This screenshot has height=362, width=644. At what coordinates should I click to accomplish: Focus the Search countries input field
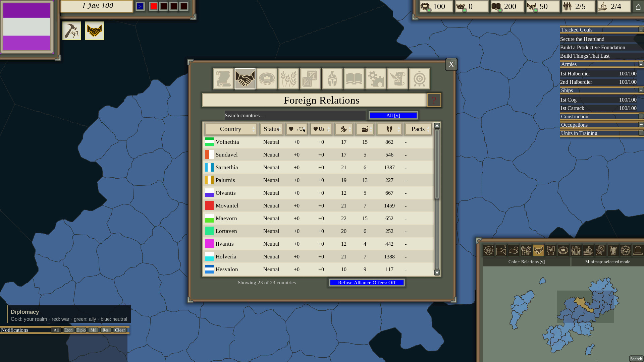click(x=295, y=115)
